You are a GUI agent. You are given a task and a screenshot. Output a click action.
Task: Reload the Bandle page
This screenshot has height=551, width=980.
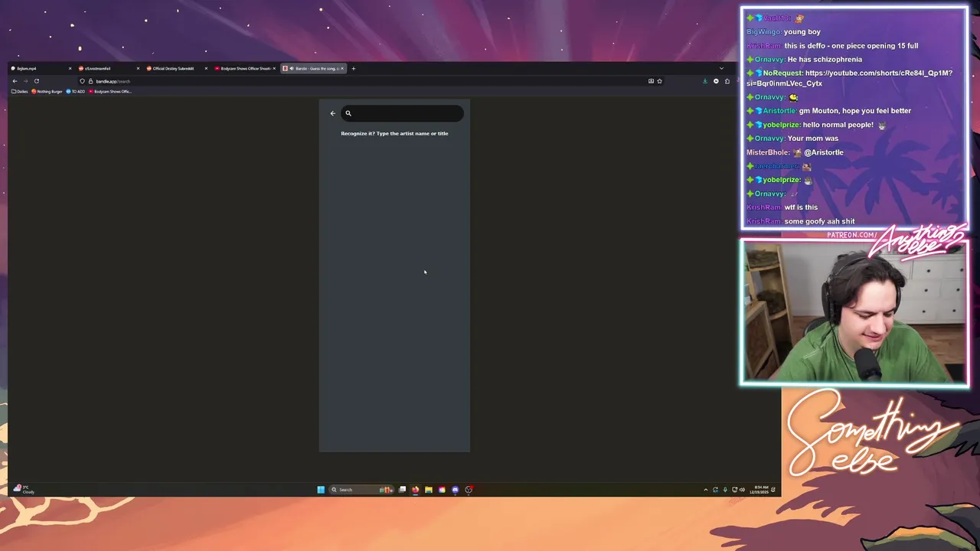[36, 81]
